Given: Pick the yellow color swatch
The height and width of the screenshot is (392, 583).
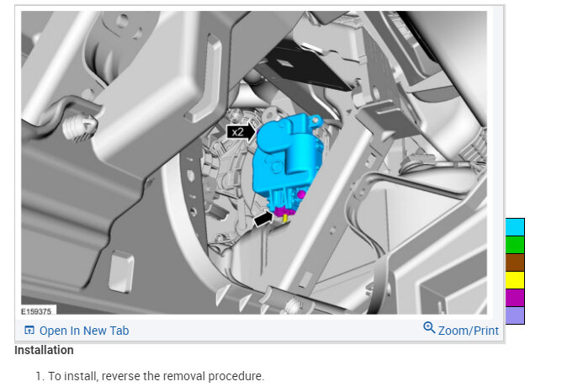Looking at the screenshot, I should click(515, 280).
